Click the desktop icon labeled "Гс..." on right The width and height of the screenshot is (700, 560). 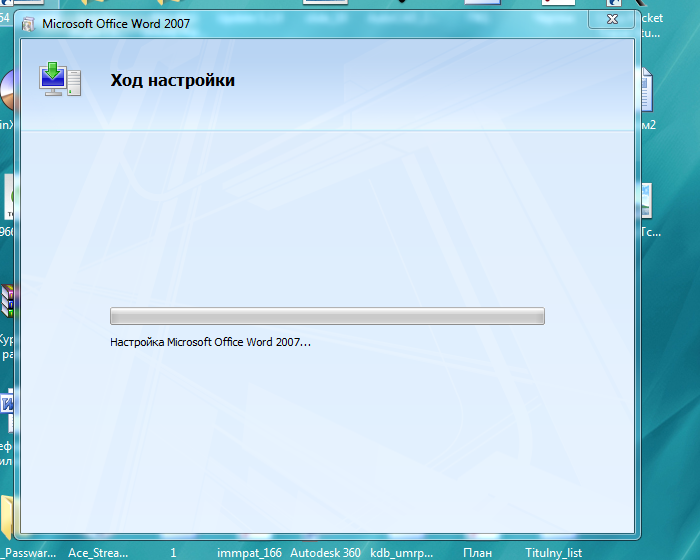[647, 201]
